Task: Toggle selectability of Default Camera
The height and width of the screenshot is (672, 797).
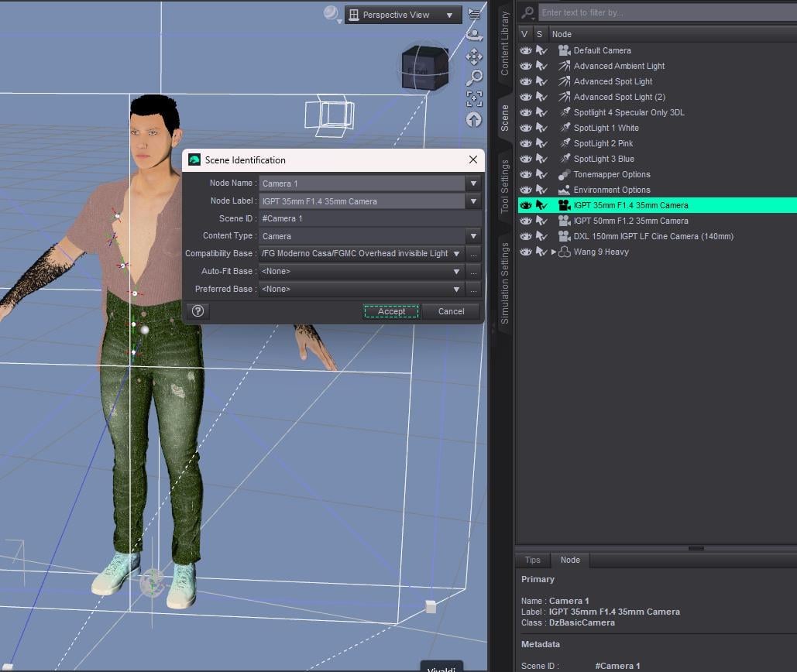Action: pyautogui.click(x=541, y=50)
